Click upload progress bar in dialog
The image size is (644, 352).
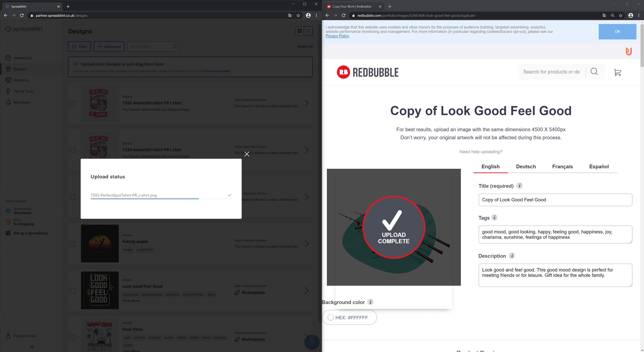pos(161,199)
